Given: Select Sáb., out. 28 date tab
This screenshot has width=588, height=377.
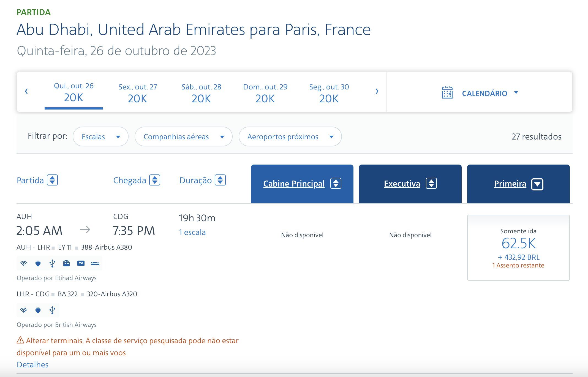Looking at the screenshot, I should [201, 94].
